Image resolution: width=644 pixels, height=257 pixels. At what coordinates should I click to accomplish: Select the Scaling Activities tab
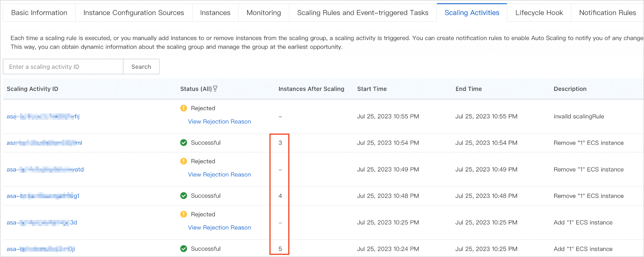click(x=472, y=13)
